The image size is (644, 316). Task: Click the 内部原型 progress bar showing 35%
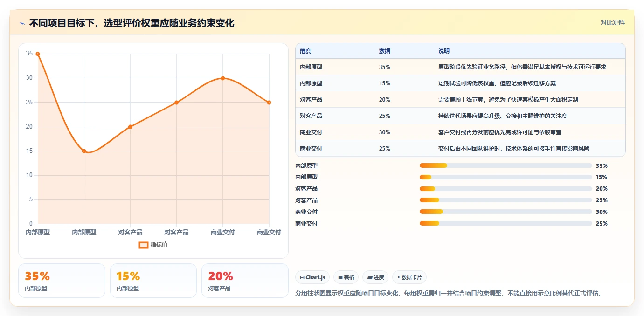506,165
